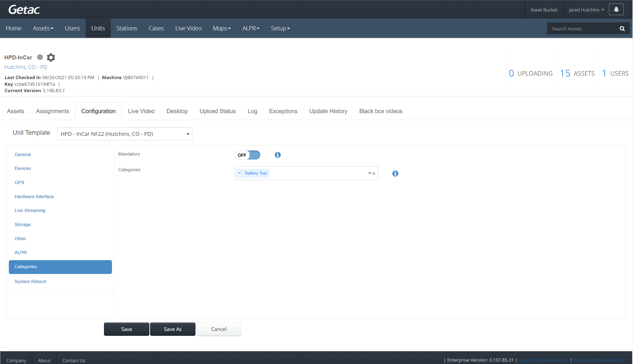Open Black box videos tab
Screen dimensions: 633x364
(381, 111)
